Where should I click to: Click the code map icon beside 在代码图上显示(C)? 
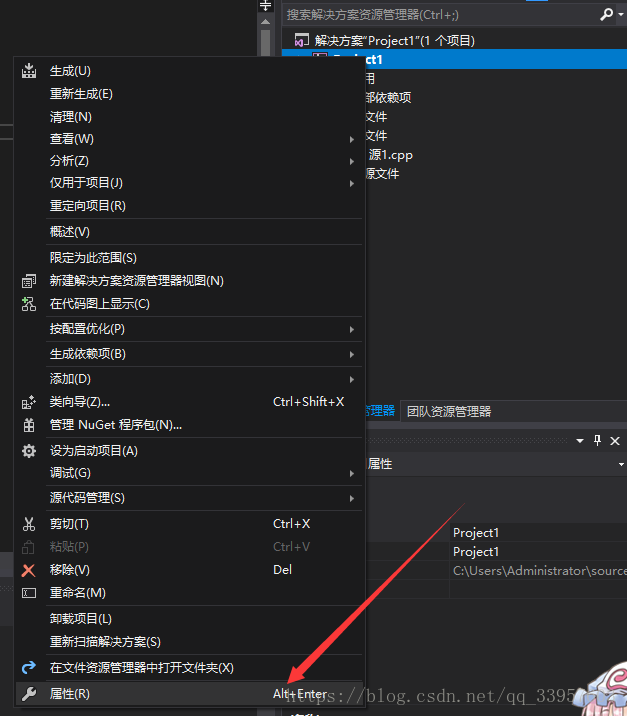pos(29,304)
